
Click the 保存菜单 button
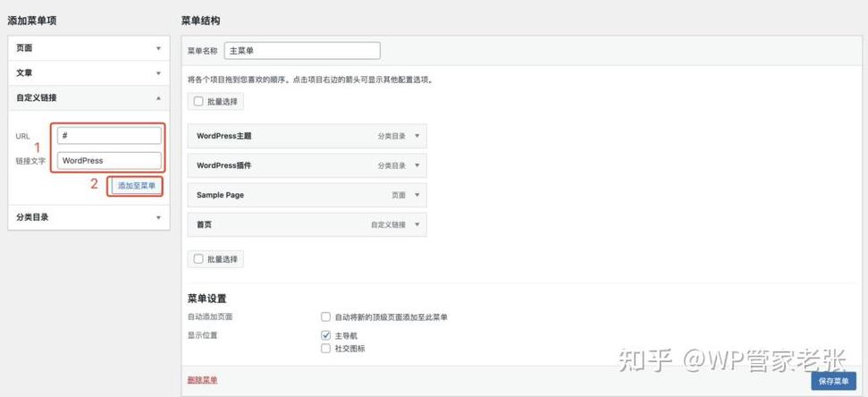pyautogui.click(x=834, y=381)
